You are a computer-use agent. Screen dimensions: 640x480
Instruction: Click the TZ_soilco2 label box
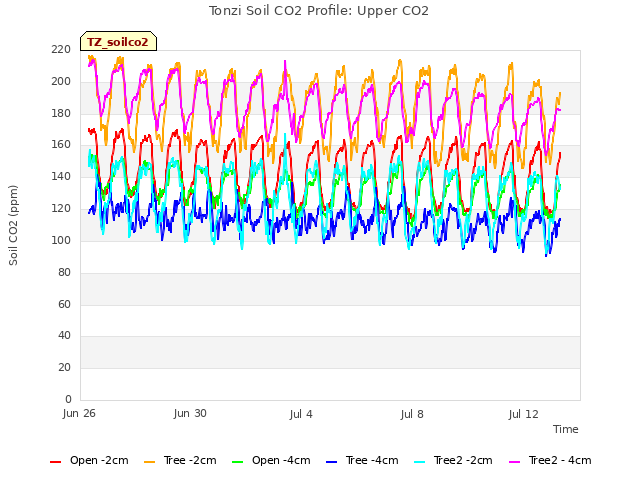click(x=118, y=41)
